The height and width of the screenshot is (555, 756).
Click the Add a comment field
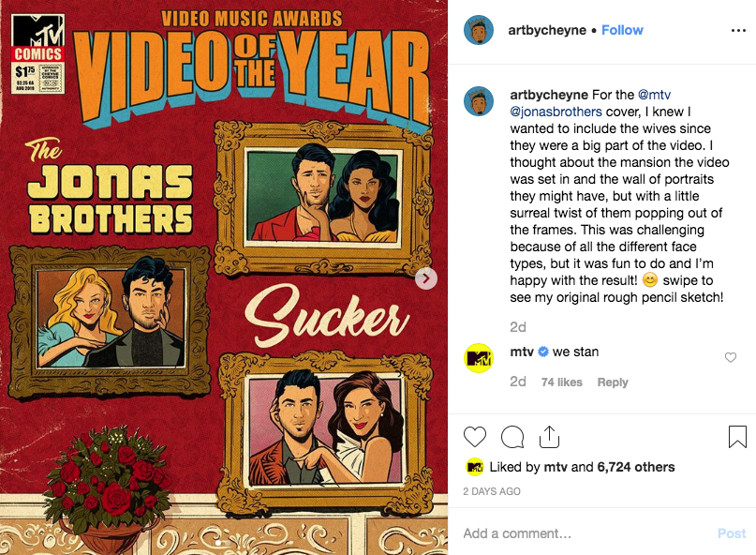(584, 533)
